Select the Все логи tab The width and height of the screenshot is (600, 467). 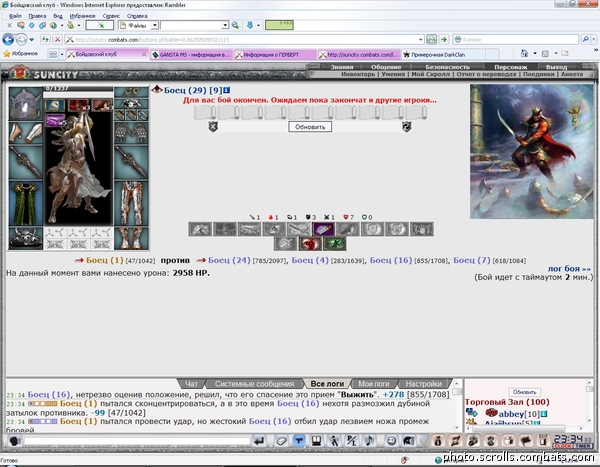[327, 384]
